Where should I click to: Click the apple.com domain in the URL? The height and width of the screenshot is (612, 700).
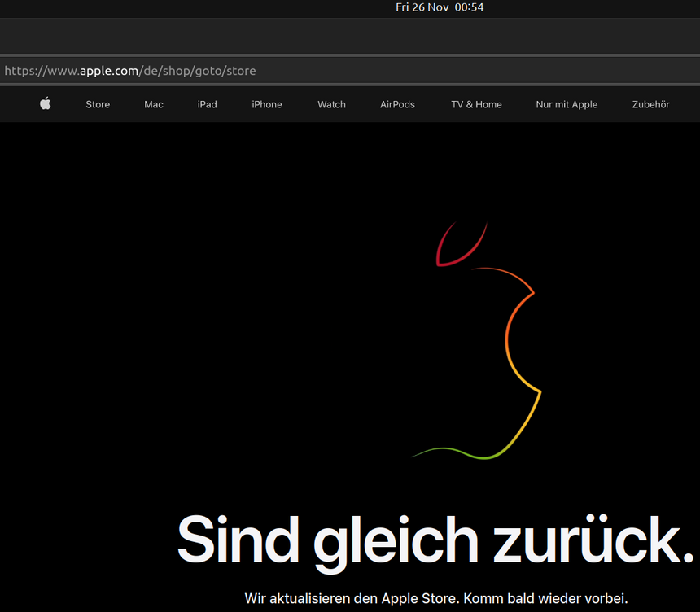click(109, 71)
